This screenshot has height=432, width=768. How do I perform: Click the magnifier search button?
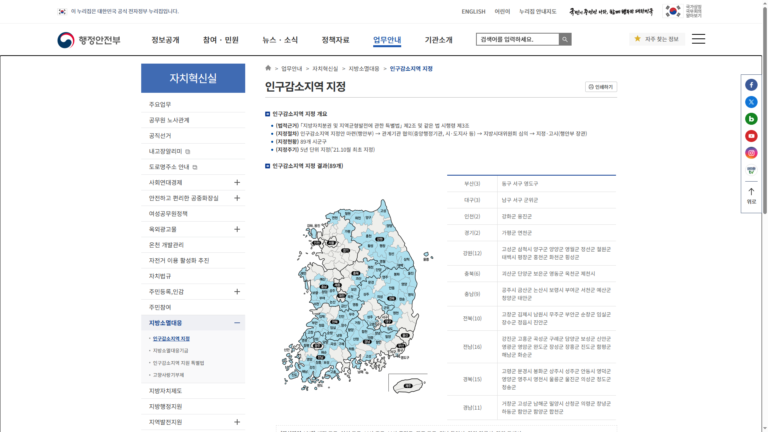(x=565, y=39)
